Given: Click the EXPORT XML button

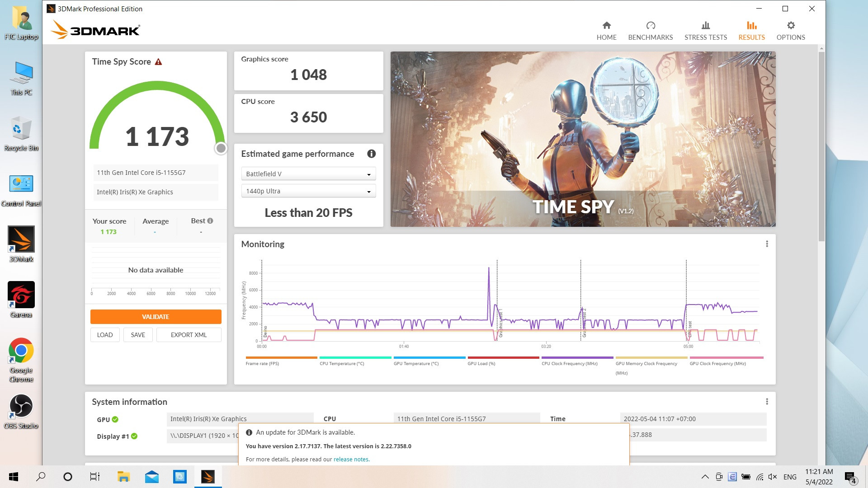Looking at the screenshot, I should coord(189,335).
